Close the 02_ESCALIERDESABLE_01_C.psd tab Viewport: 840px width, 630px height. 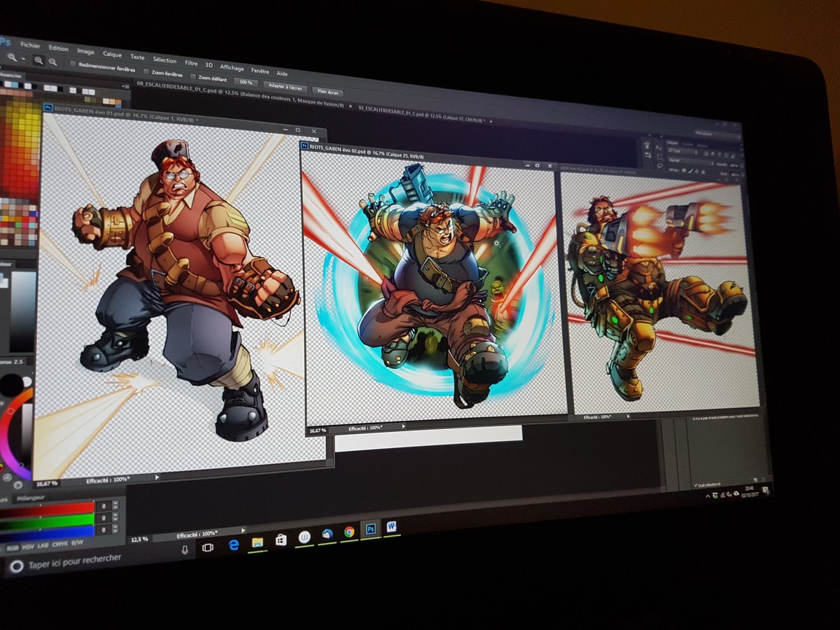point(491,122)
